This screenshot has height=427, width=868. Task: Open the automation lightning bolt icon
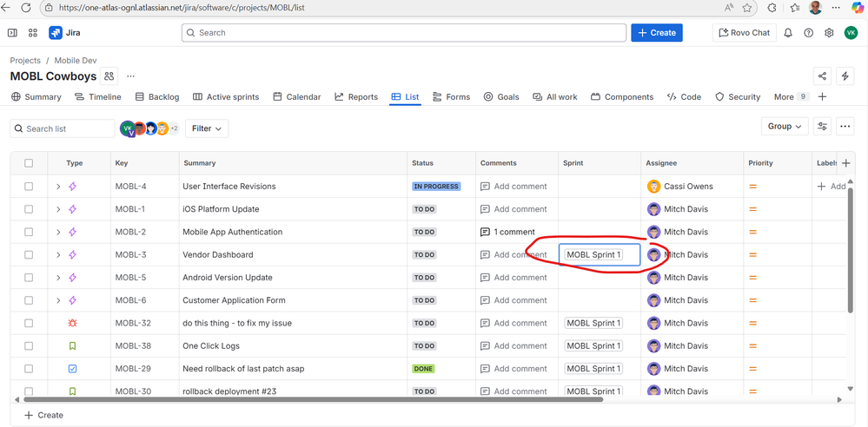tap(845, 76)
